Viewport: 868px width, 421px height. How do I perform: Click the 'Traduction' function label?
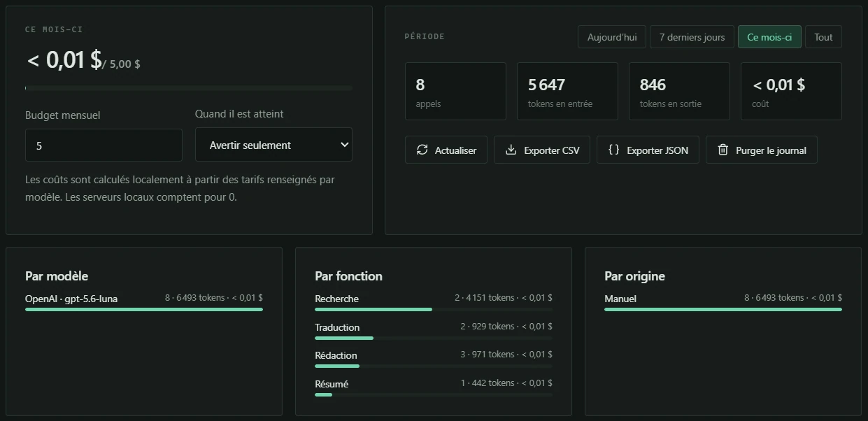tap(337, 327)
